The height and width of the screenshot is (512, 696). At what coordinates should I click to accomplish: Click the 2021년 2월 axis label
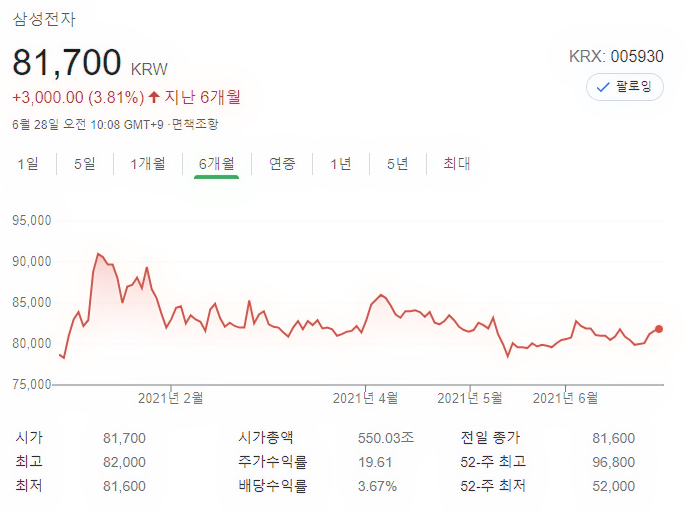point(171,398)
